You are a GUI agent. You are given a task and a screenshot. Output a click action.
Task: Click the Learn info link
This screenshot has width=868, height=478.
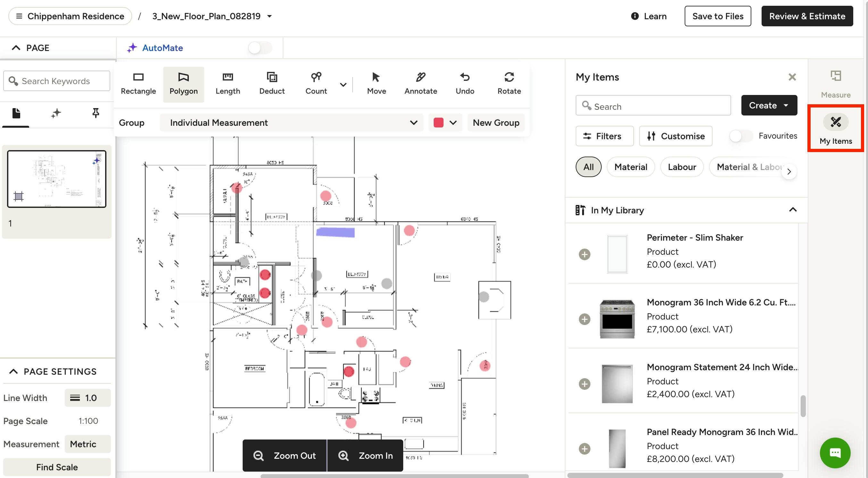click(649, 16)
